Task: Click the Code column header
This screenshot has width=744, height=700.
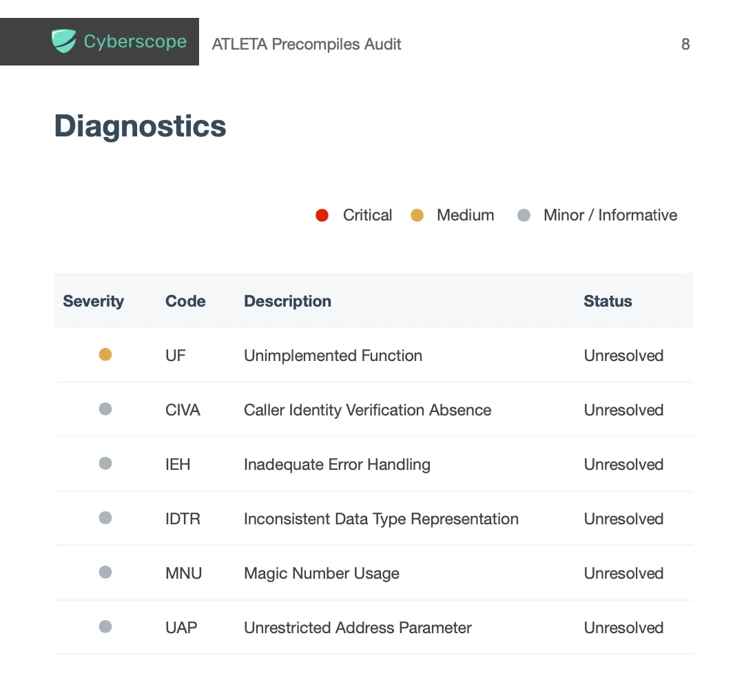Action: pyautogui.click(x=185, y=301)
